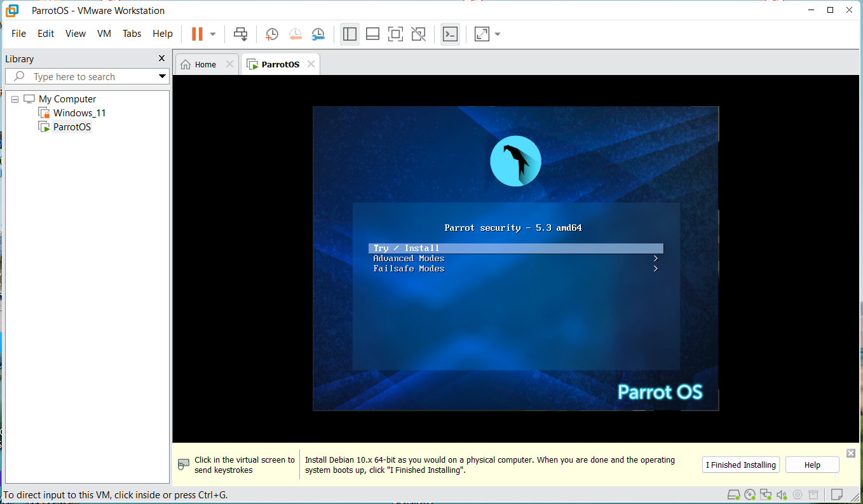This screenshot has width=863, height=504.
Task: Click inside the Parrot OS virtual screen
Action: [516, 259]
